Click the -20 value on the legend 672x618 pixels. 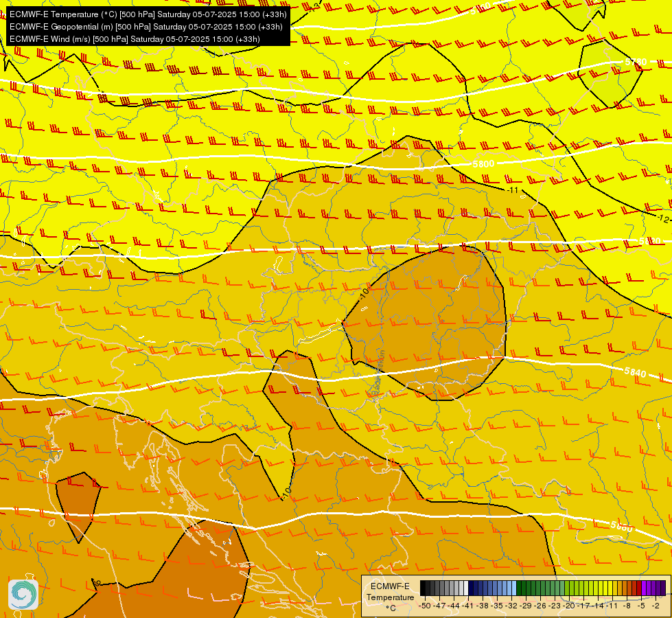[569, 606]
